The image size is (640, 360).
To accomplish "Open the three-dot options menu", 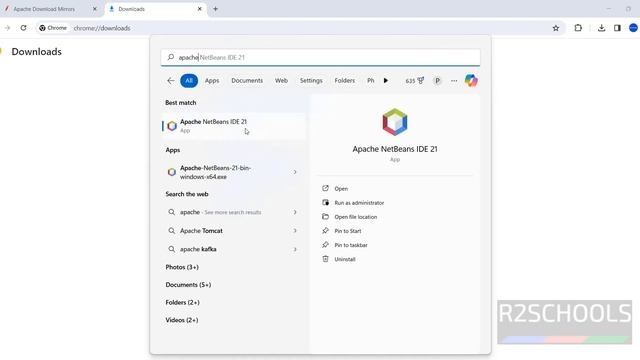I will pos(454,81).
